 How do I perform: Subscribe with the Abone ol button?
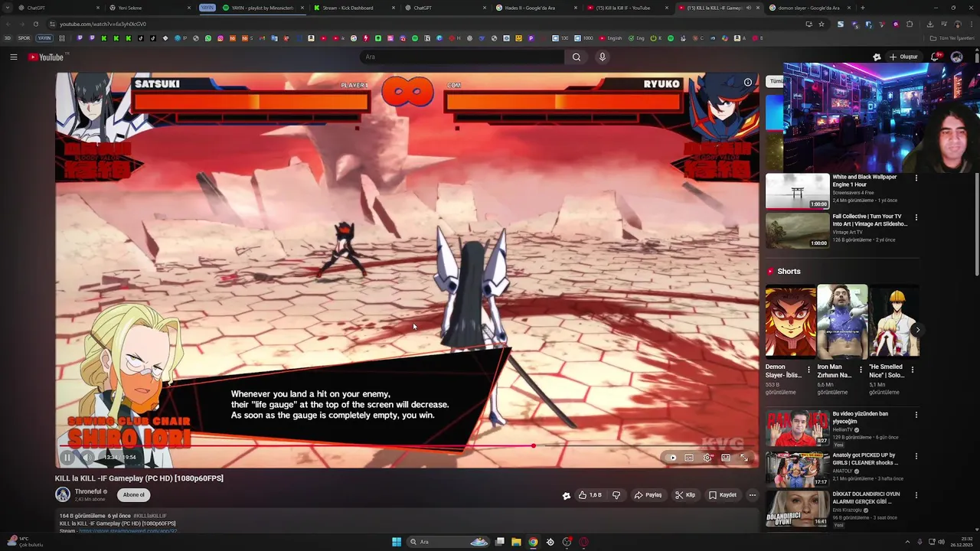click(x=134, y=495)
